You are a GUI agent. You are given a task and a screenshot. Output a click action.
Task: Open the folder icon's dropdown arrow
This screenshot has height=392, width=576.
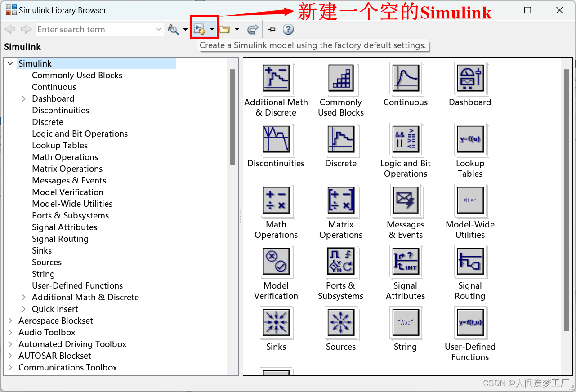[237, 30]
